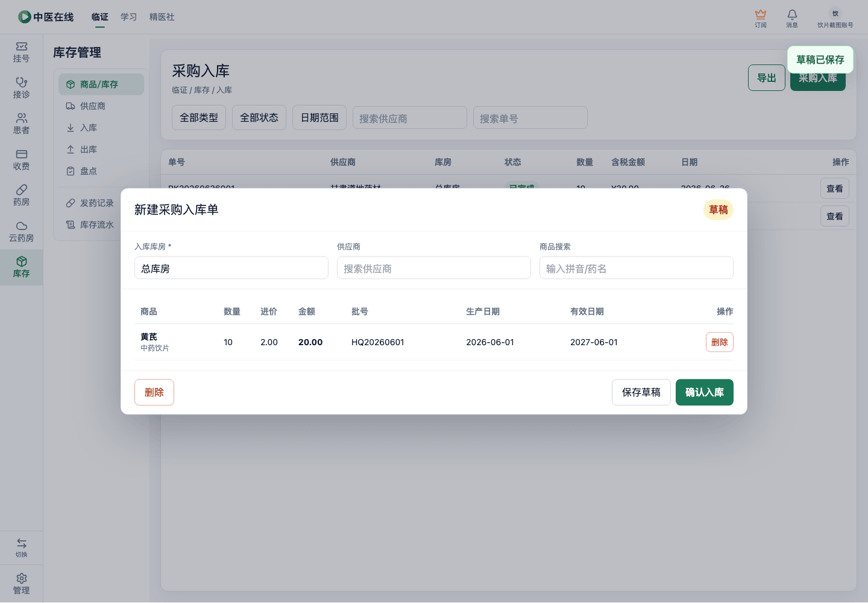Select 供应商 truck menu item
Screen dimensions: 868x603
pos(101,106)
